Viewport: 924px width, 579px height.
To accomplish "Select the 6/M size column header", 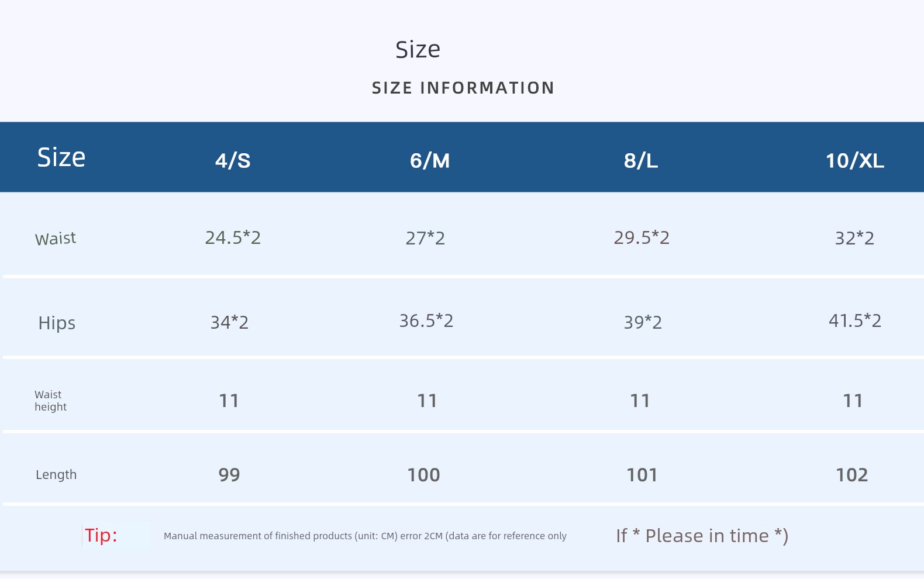I will (430, 160).
